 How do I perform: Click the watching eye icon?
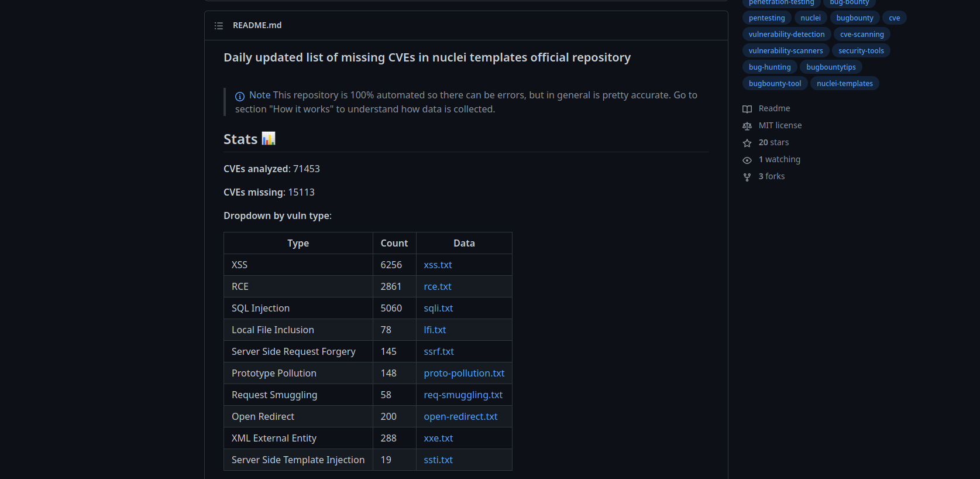[747, 160]
